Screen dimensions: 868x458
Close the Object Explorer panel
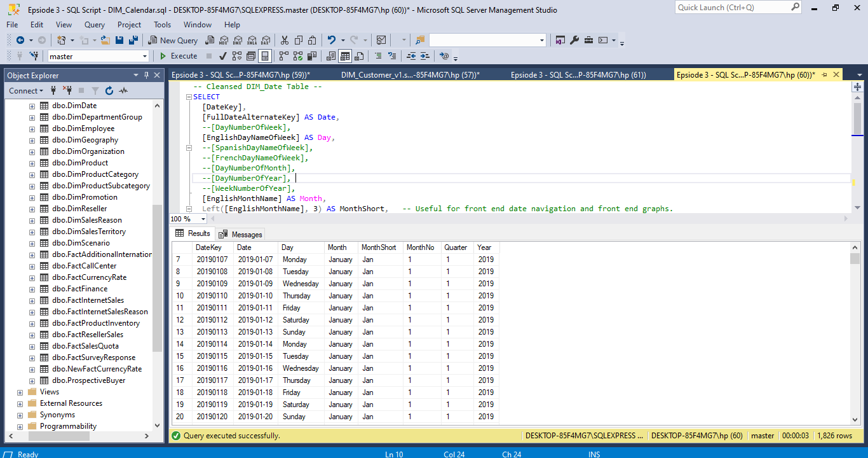coord(156,75)
